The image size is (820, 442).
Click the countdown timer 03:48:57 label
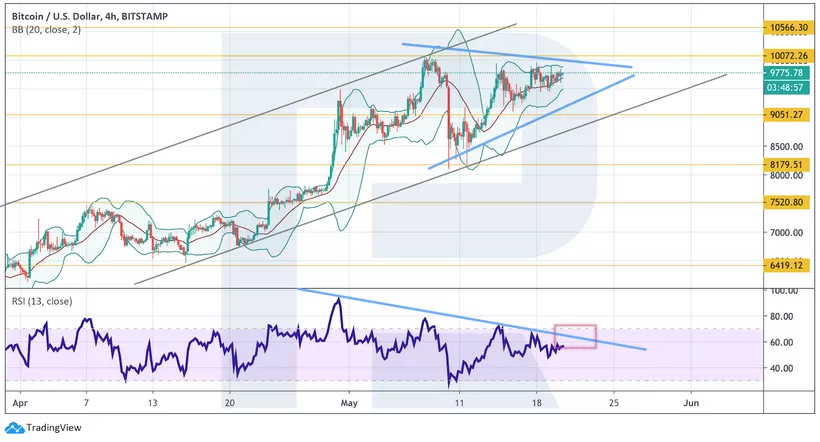789,87
